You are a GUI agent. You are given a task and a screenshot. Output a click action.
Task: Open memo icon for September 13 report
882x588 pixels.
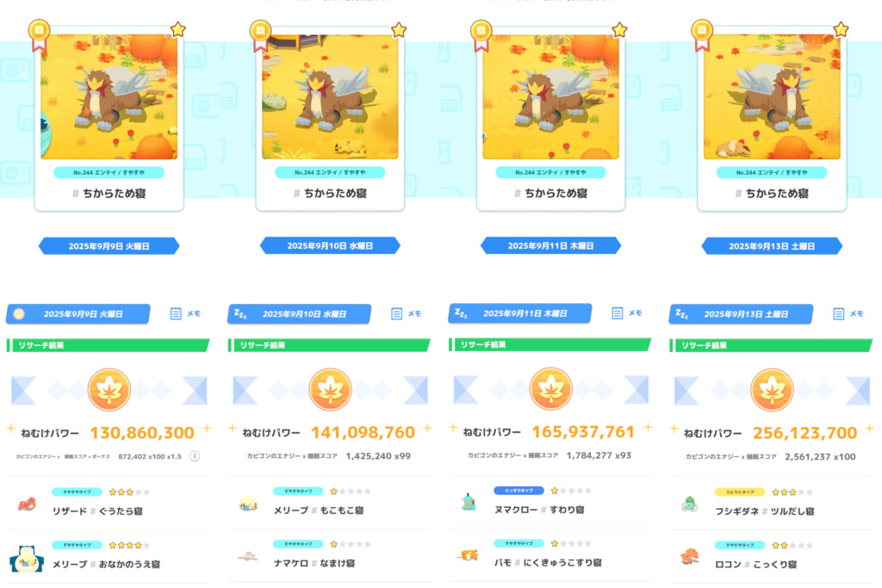pos(848,313)
